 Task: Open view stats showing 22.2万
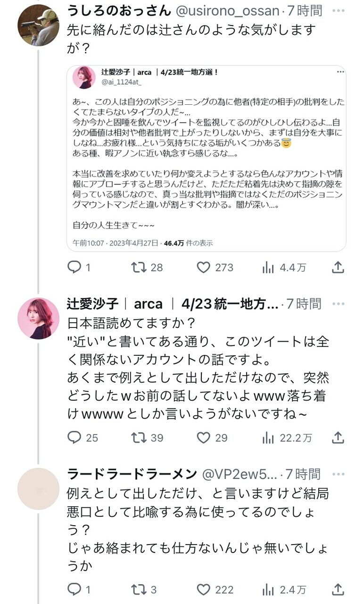(268, 437)
